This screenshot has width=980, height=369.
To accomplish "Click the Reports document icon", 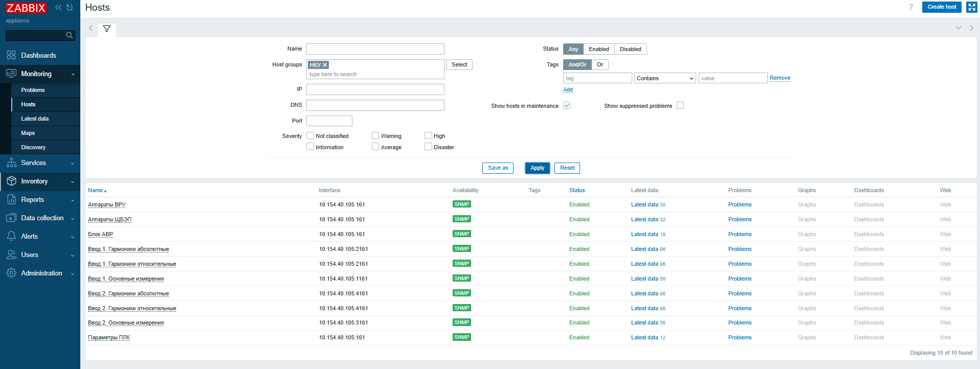I will pos(11,199).
